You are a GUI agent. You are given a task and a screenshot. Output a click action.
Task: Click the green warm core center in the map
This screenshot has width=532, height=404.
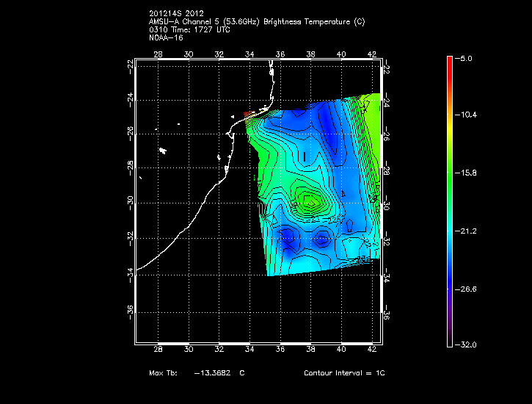tap(309, 198)
